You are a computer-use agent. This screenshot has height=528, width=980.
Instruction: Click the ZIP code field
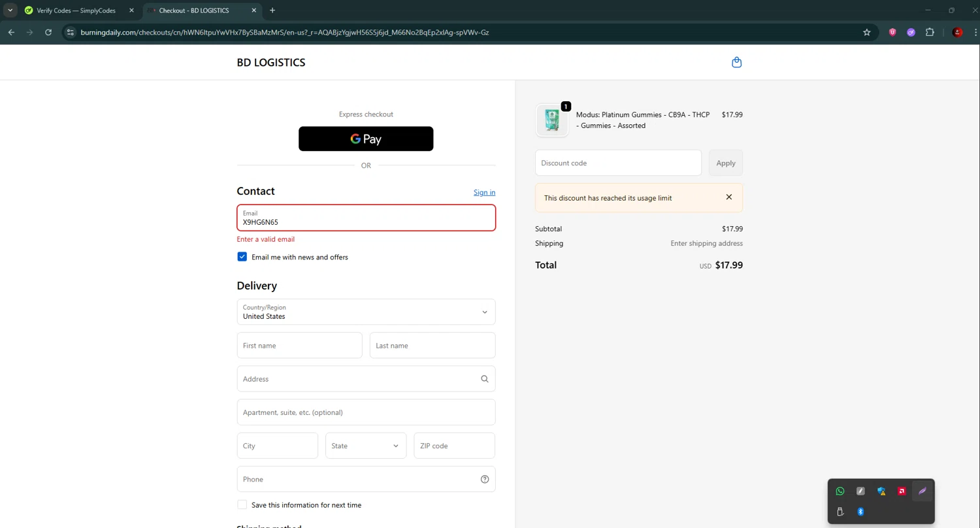pyautogui.click(x=454, y=446)
